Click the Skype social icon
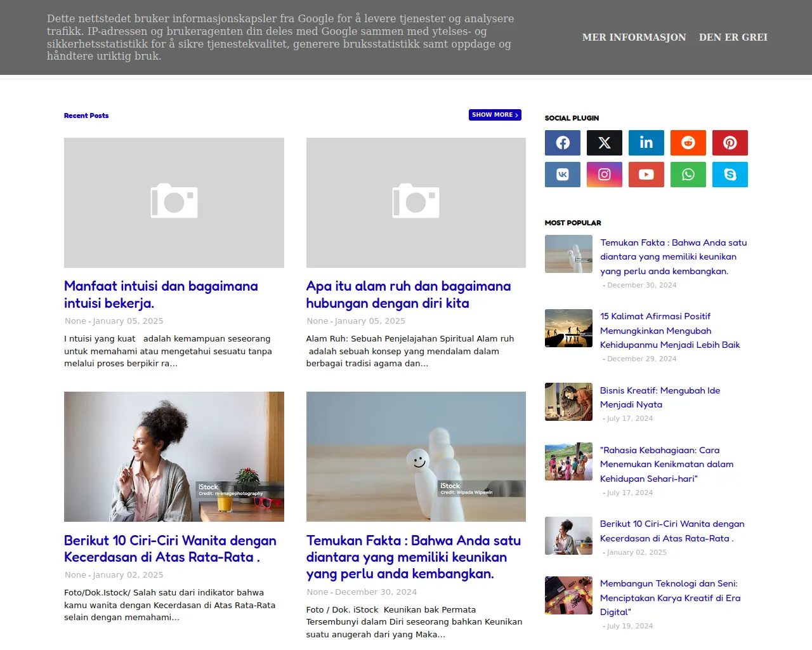This screenshot has width=812, height=650. point(730,175)
